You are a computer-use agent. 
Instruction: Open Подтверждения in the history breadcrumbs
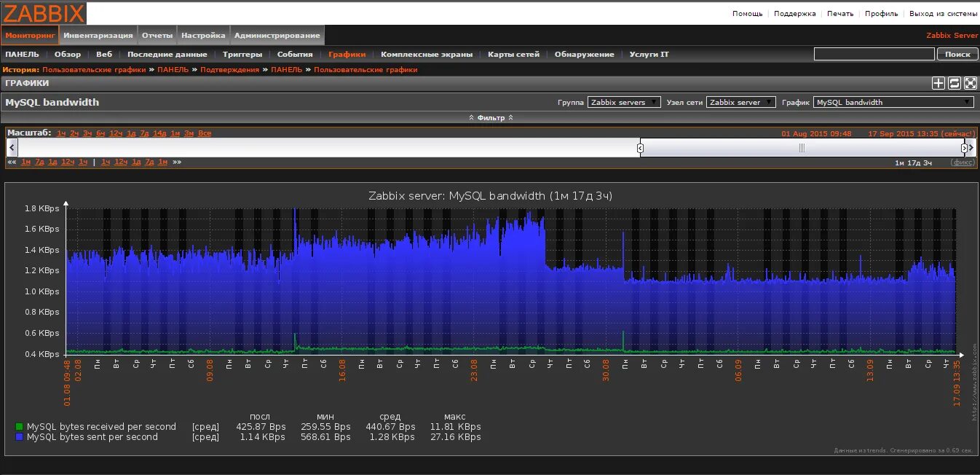click(x=229, y=69)
